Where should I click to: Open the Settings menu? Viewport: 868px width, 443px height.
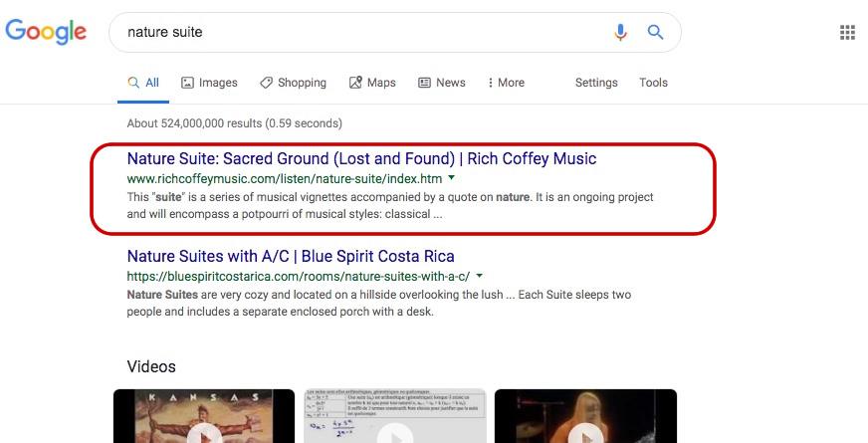[596, 83]
